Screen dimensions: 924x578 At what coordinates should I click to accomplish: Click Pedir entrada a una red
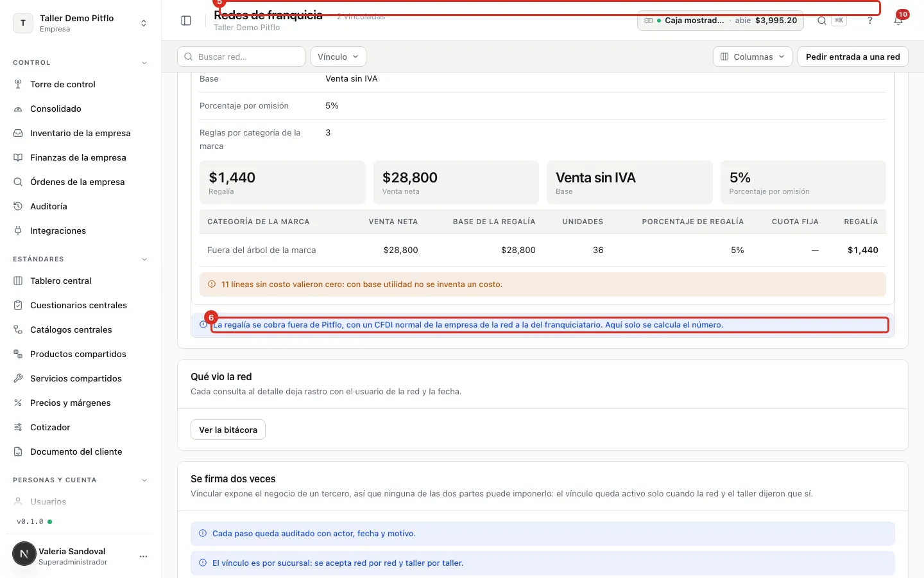[x=853, y=57]
